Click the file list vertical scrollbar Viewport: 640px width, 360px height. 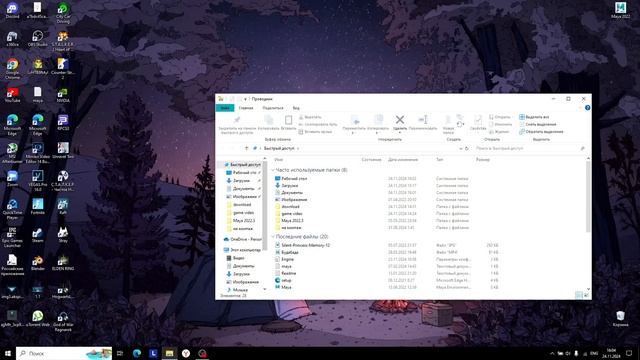(588, 196)
